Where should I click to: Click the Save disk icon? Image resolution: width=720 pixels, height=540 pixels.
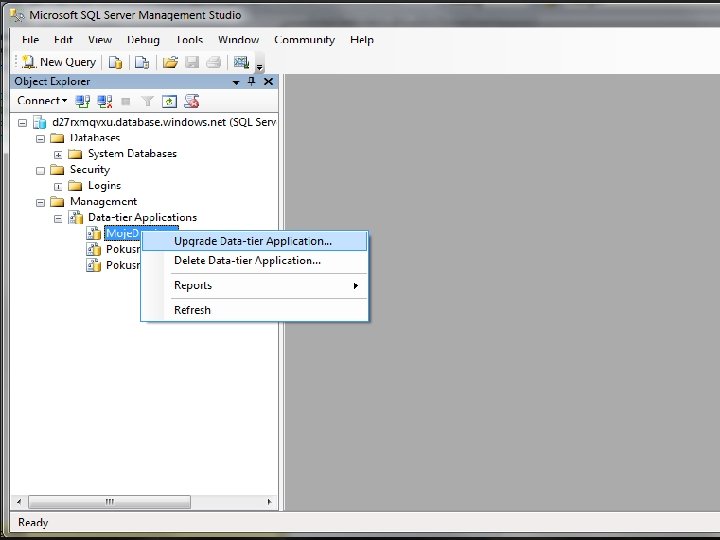pos(192,62)
